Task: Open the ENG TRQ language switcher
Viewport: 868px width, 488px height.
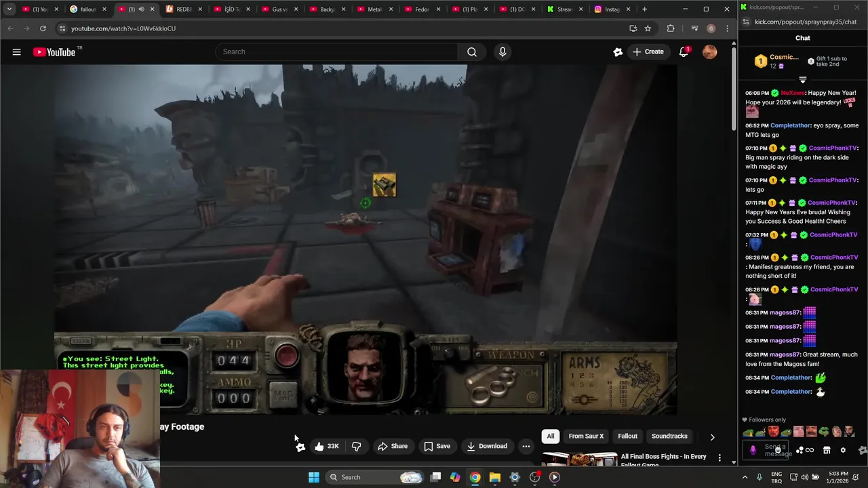Action: coord(776,477)
